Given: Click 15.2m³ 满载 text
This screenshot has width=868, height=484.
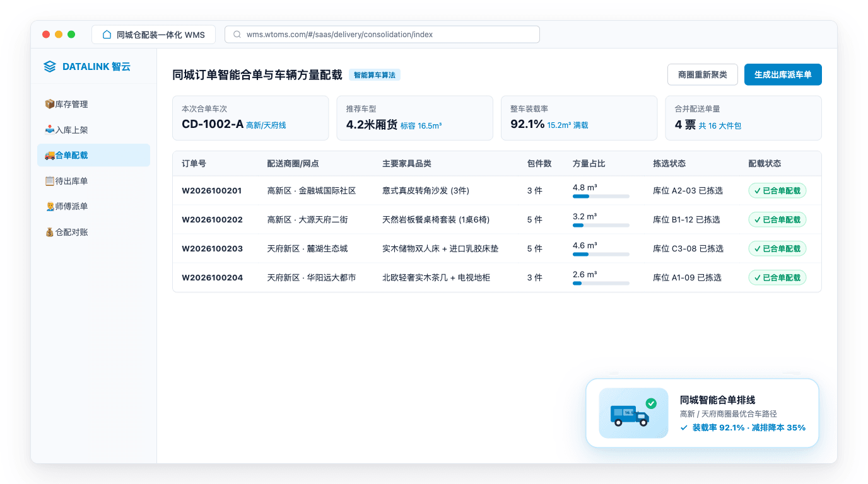Looking at the screenshot, I should pos(568,125).
